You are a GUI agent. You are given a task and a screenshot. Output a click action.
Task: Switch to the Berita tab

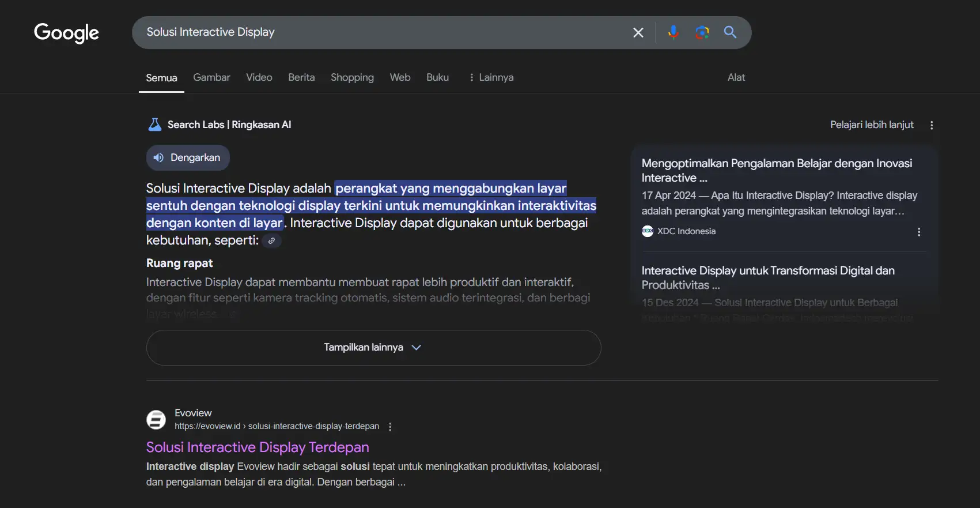[301, 77]
